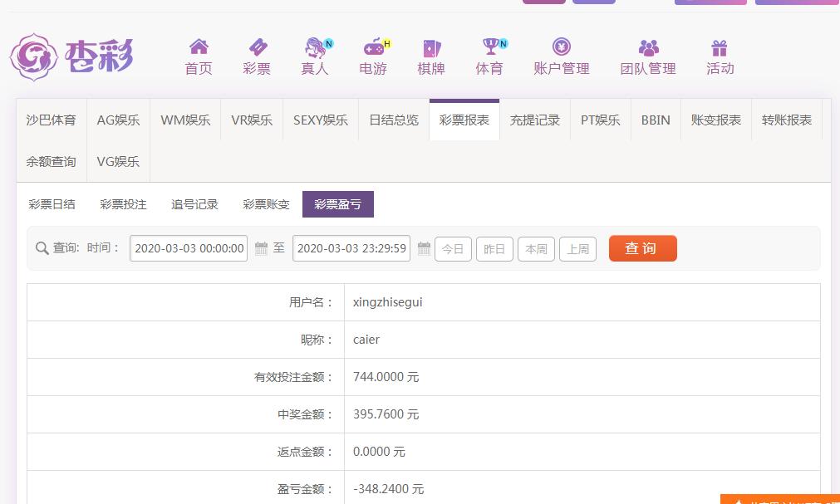Open calendar picker for end time
840x504 pixels.
coord(424,248)
